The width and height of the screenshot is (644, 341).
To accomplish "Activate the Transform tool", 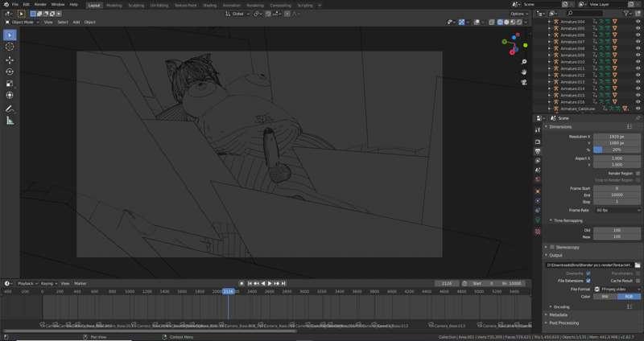I will (10, 95).
